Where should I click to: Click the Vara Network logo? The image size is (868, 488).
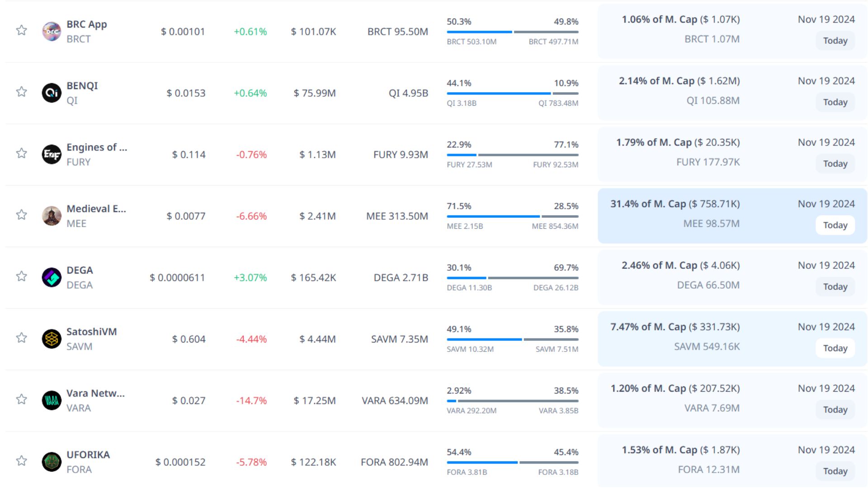coord(52,400)
